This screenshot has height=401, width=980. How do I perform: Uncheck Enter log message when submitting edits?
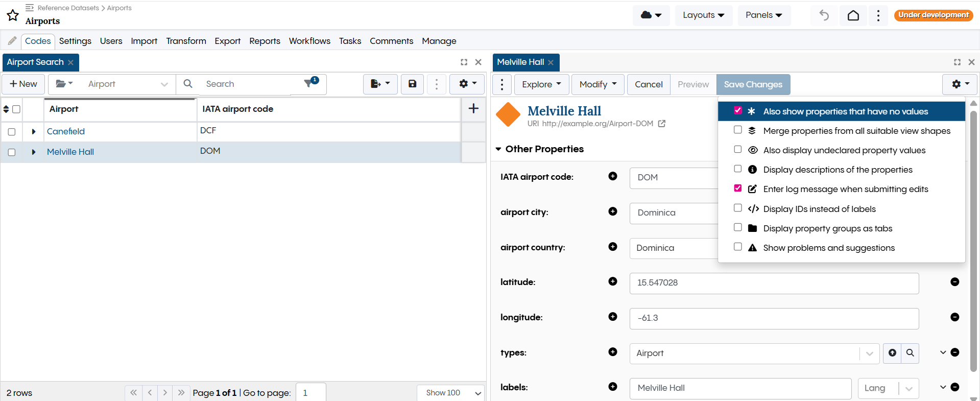coord(737,188)
